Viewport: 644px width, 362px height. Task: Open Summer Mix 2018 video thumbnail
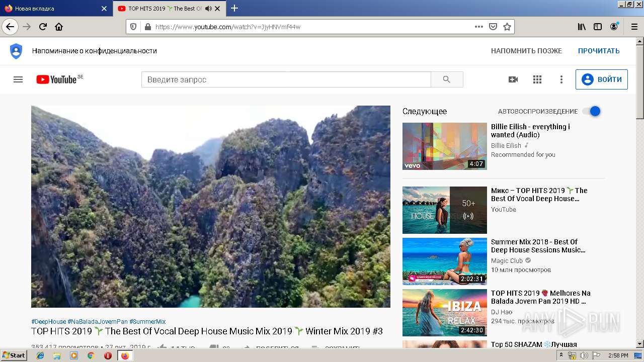[445, 261]
